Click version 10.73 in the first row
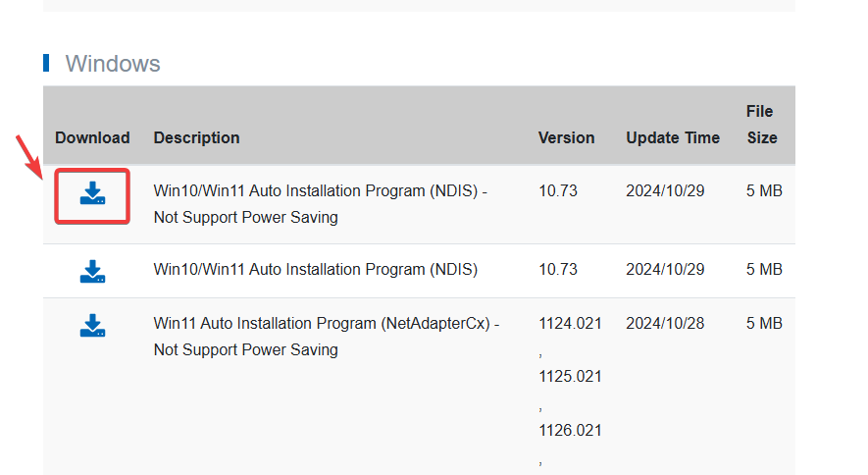Image resolution: width=868 pixels, height=475 pixels. [558, 191]
